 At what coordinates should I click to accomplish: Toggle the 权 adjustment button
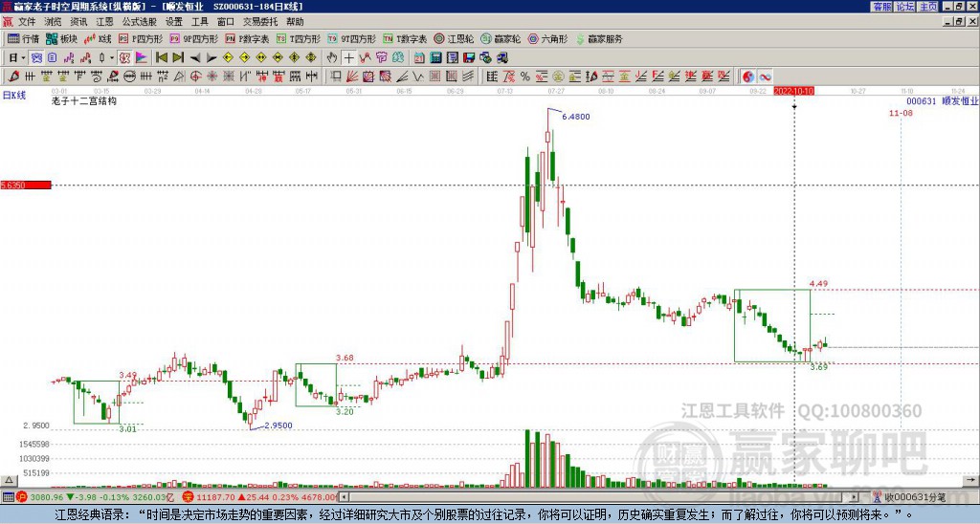pos(124,58)
